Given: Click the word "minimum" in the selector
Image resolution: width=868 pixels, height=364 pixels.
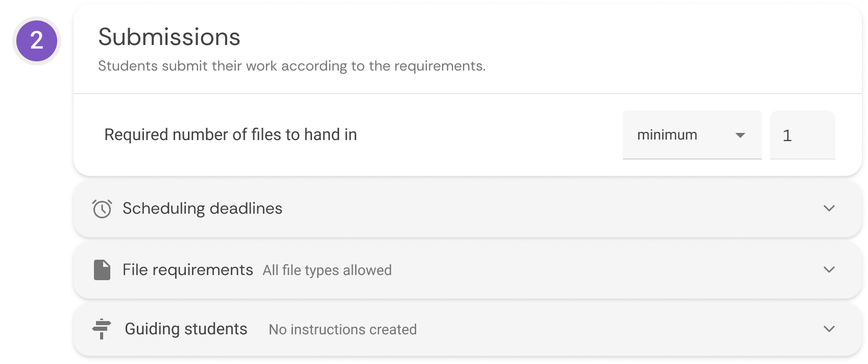Looking at the screenshot, I should pos(667,135).
